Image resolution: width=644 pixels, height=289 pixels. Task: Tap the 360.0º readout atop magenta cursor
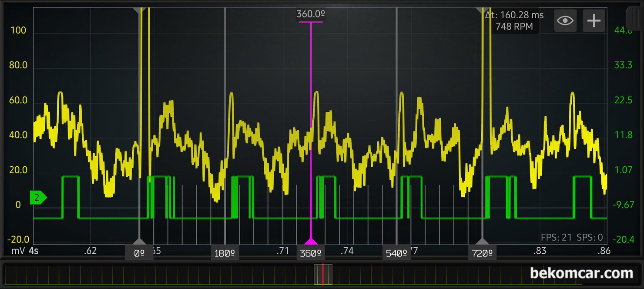click(x=311, y=14)
